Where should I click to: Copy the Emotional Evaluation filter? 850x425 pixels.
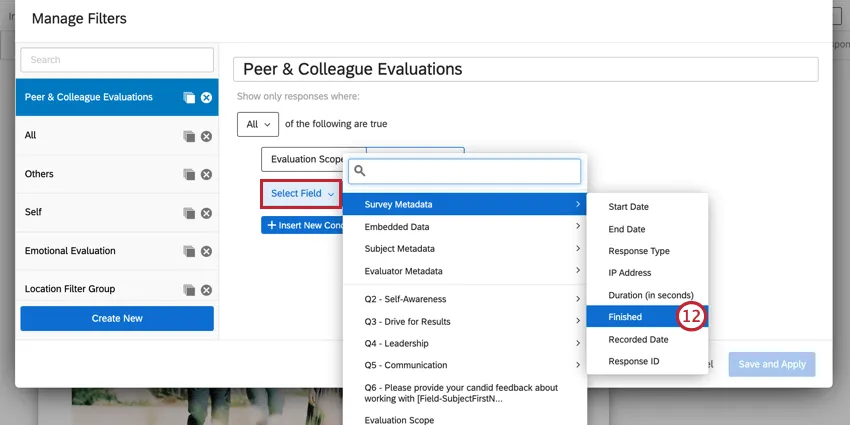[x=189, y=251]
